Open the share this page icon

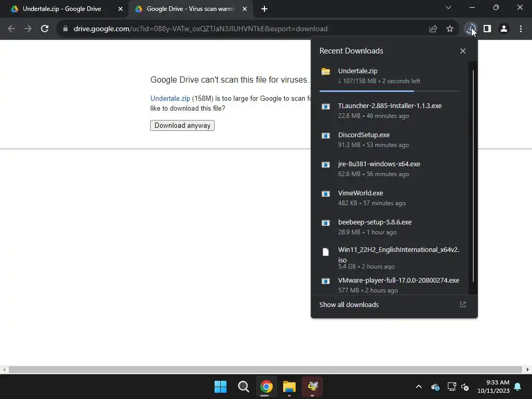(x=433, y=29)
